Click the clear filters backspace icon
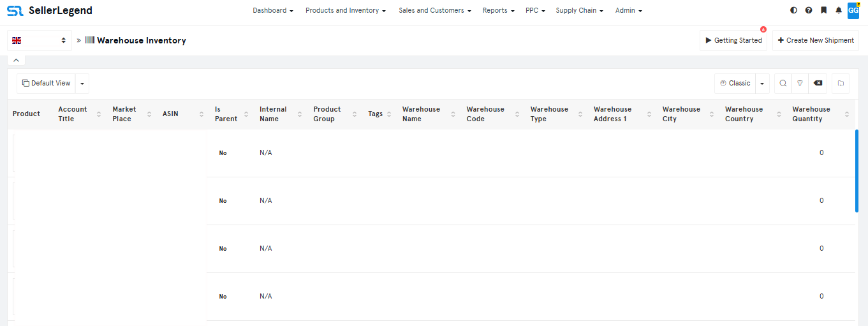Viewport: 868px width, 326px height. coord(818,84)
